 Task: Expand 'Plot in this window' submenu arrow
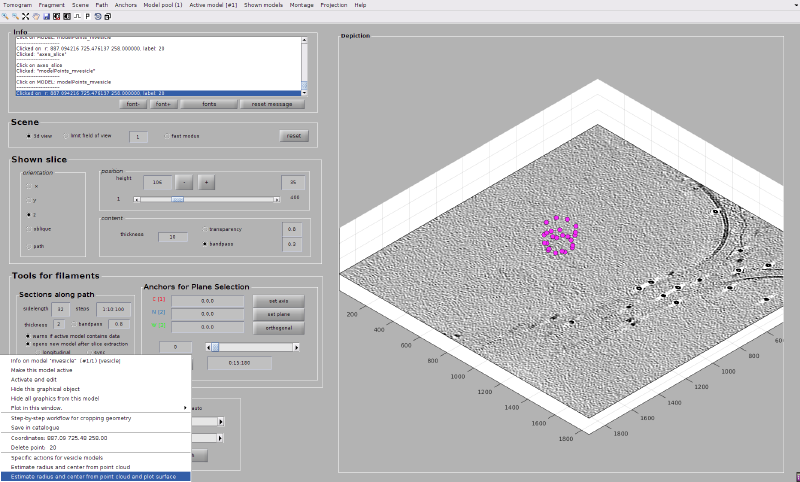point(185,408)
